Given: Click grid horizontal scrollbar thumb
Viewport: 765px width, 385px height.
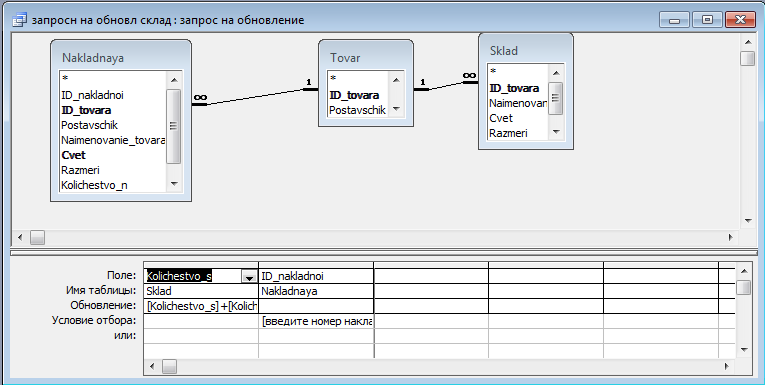Looking at the screenshot, I should [169, 366].
